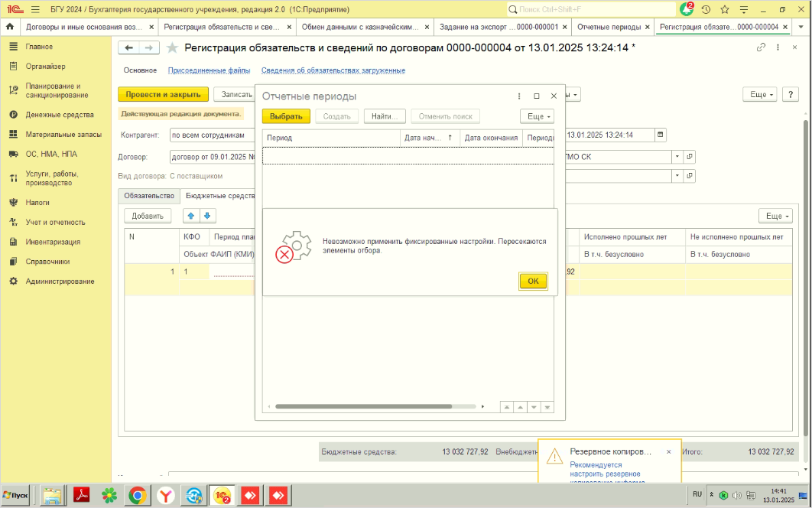Click the forward navigation arrow
The height and width of the screenshot is (508, 812).
[x=148, y=47]
